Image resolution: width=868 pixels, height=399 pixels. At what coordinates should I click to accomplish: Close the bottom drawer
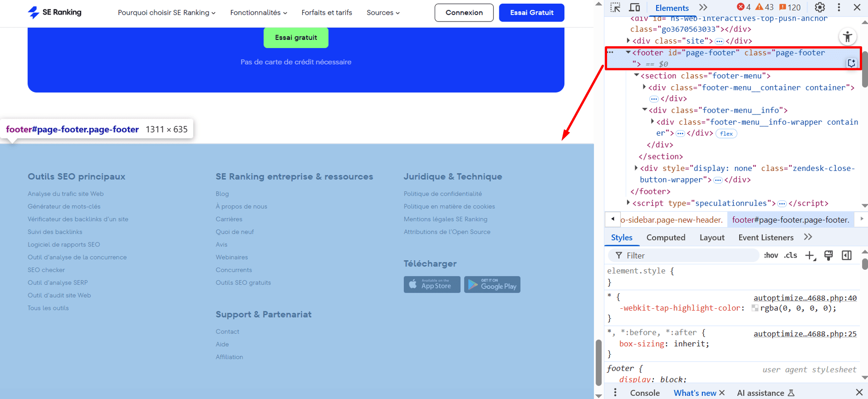859,392
